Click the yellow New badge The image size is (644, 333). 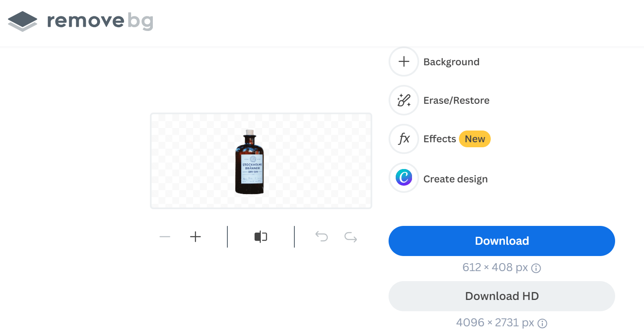click(474, 139)
